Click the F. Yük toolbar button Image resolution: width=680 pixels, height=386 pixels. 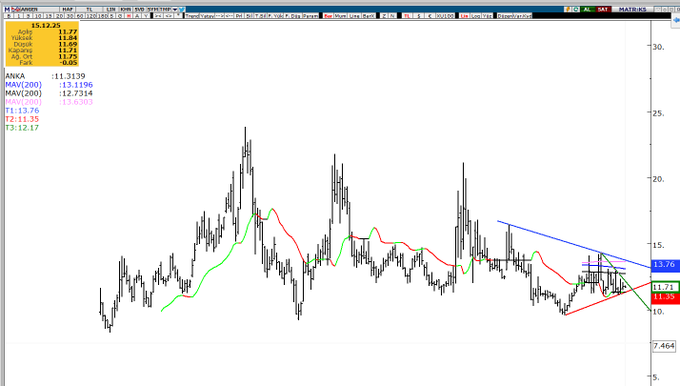(x=275, y=16)
